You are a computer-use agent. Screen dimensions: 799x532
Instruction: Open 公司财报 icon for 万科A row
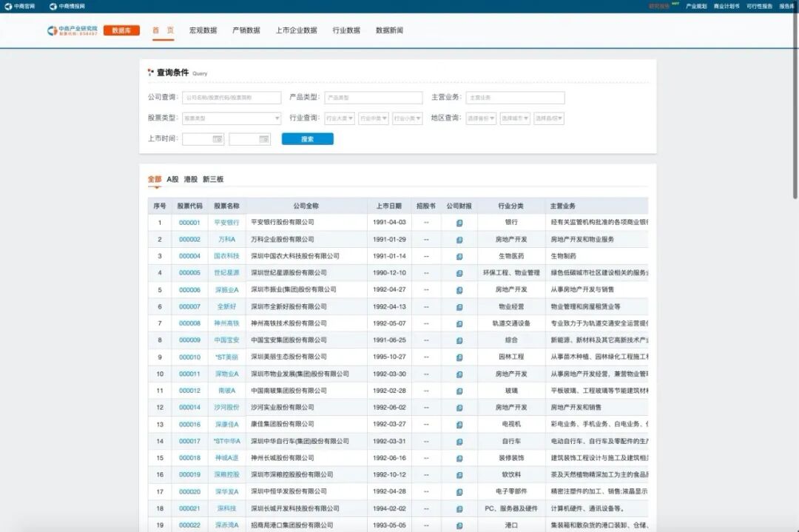point(459,240)
